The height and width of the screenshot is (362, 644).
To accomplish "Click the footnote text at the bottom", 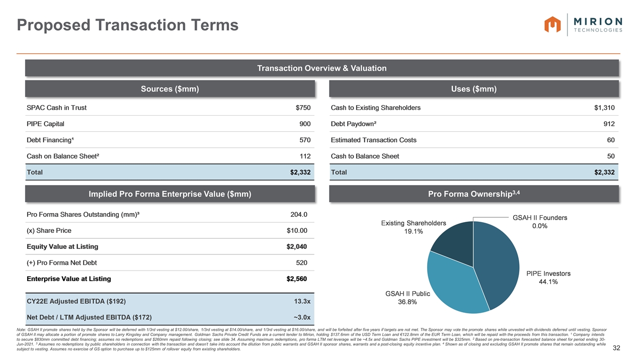I will [312, 339].
